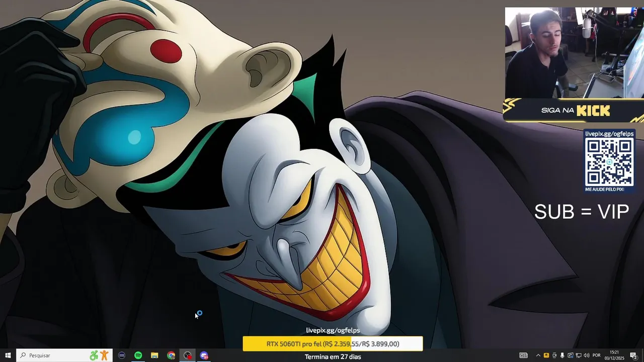Open network connection tray icon
Viewport: 644px width, 362px height.
tap(579, 355)
